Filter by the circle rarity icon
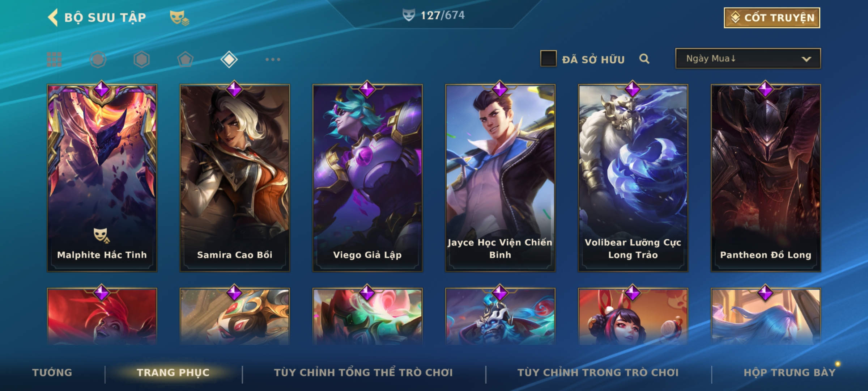This screenshot has height=391, width=868. point(98,59)
